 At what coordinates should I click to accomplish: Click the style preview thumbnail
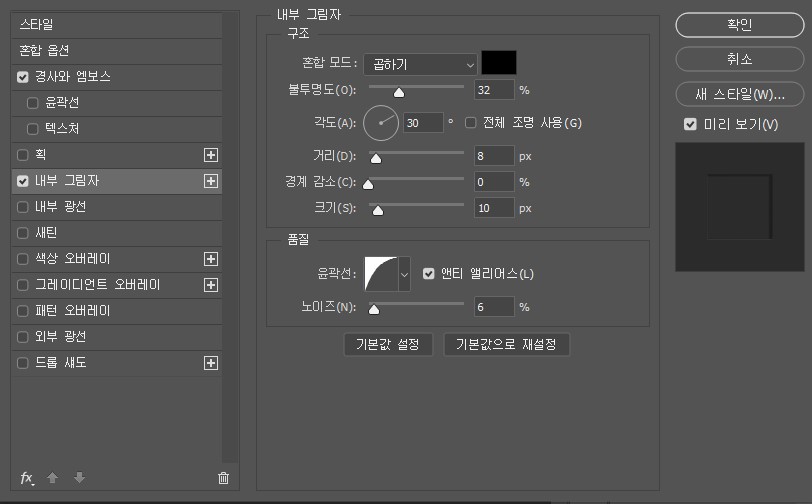click(x=740, y=207)
